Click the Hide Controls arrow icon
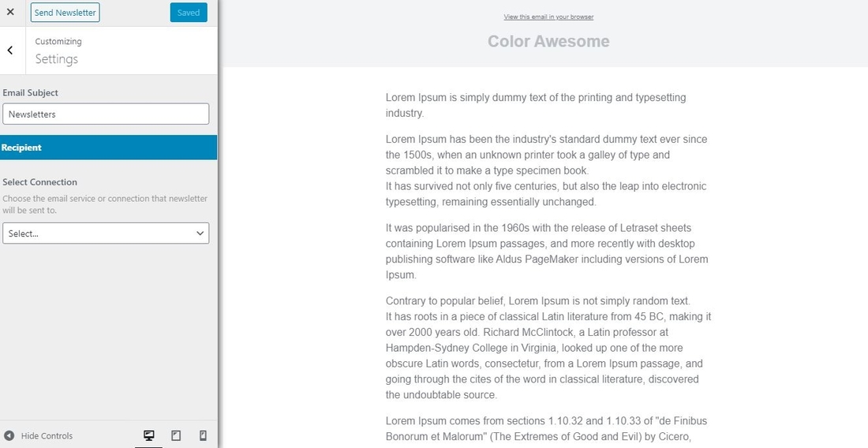This screenshot has height=448, width=868. (x=9, y=436)
